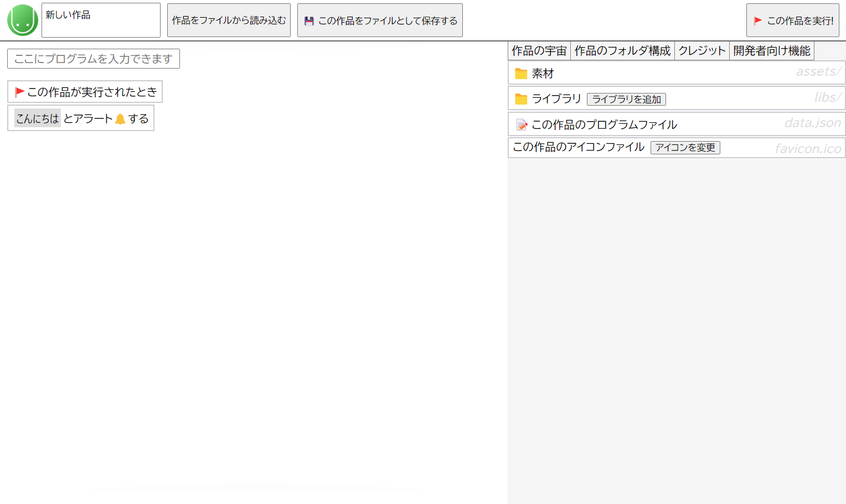Expand the 素材 assets folder row
846x504 pixels.
tap(664, 73)
